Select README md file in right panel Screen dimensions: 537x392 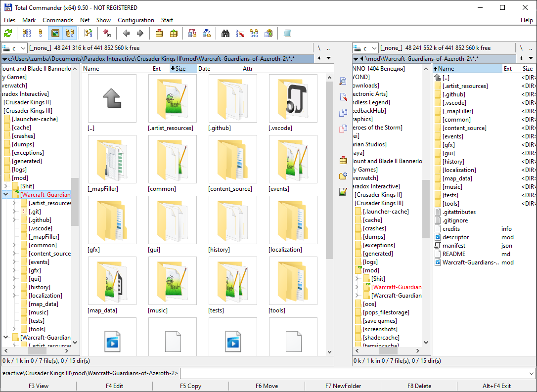484,254
